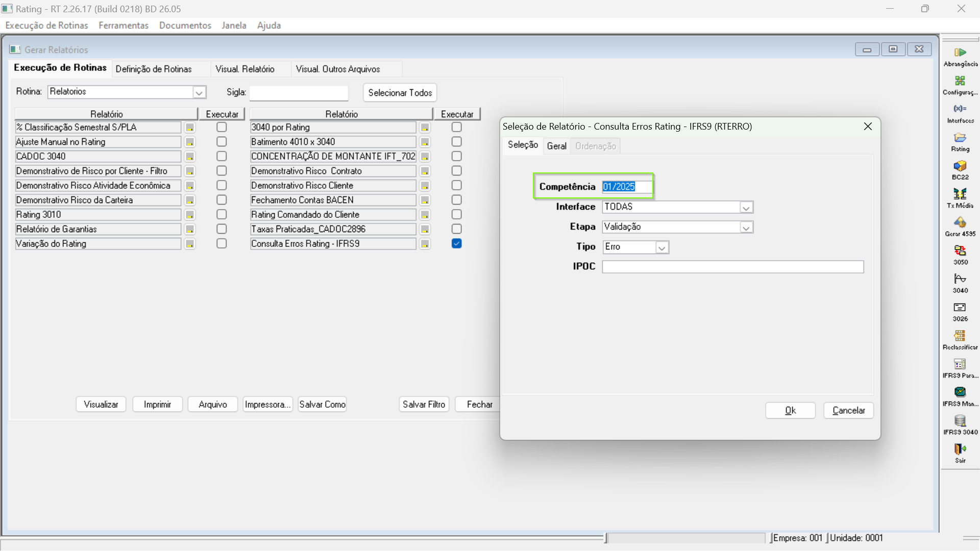Click filter icon beside CADOC 3040 row

click(x=190, y=157)
